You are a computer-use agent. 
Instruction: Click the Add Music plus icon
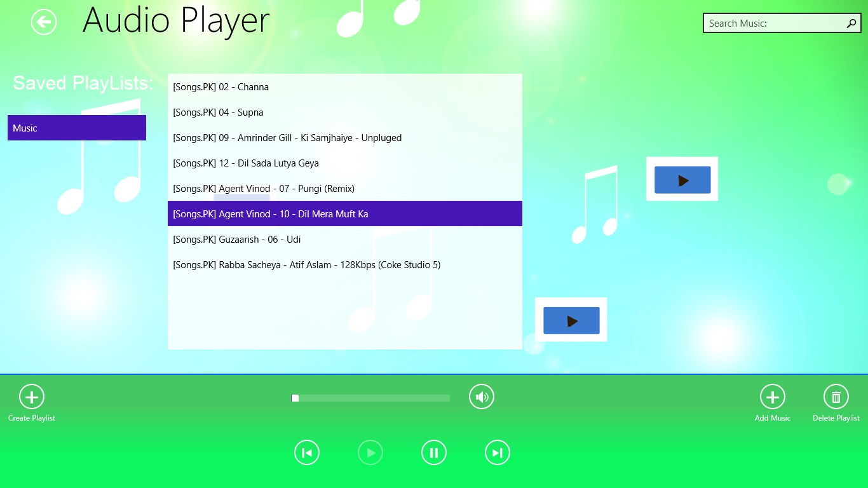tap(772, 396)
